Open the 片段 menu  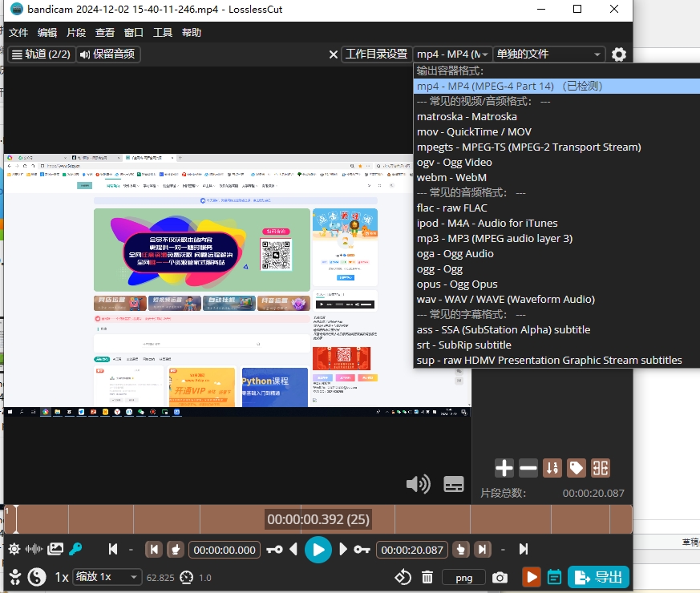[x=76, y=33]
